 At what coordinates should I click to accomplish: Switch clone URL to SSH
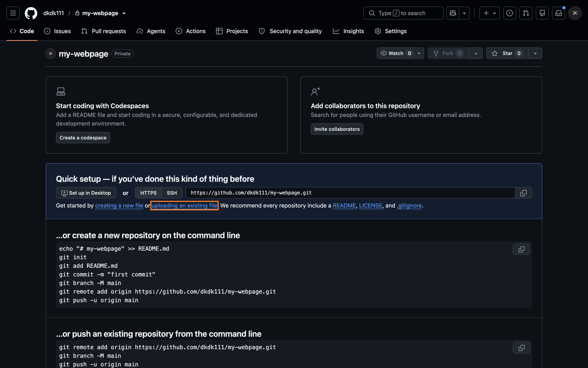coord(172,193)
